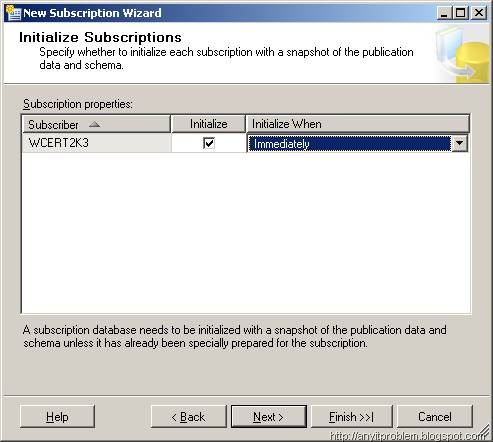Open the Help button
The image size is (493, 442).
pyautogui.click(x=57, y=417)
